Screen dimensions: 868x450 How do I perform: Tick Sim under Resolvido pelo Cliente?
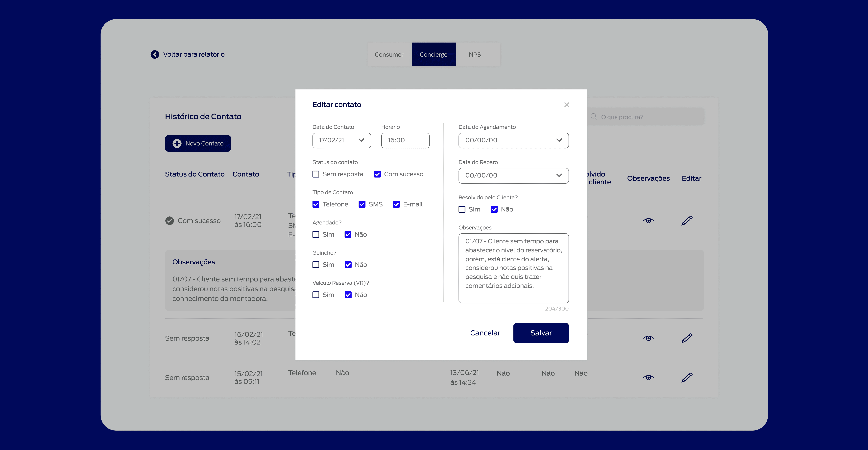click(462, 209)
